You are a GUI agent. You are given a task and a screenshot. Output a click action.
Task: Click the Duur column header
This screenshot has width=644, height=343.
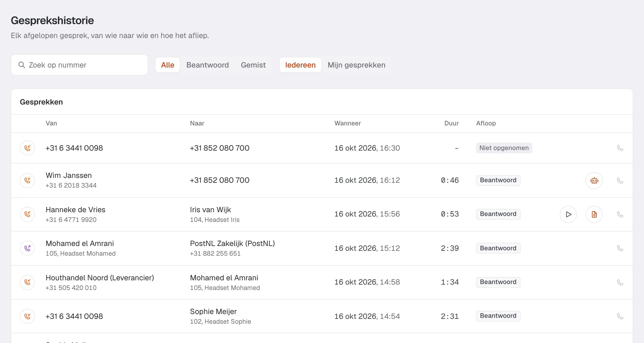coord(451,123)
